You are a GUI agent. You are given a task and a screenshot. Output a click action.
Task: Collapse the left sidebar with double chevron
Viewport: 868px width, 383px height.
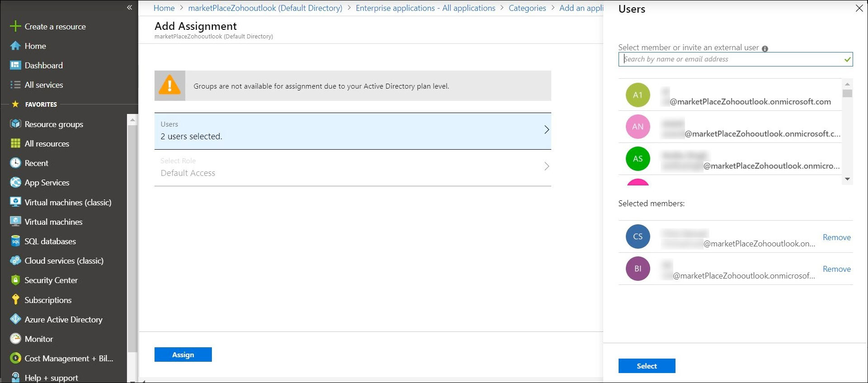[130, 8]
